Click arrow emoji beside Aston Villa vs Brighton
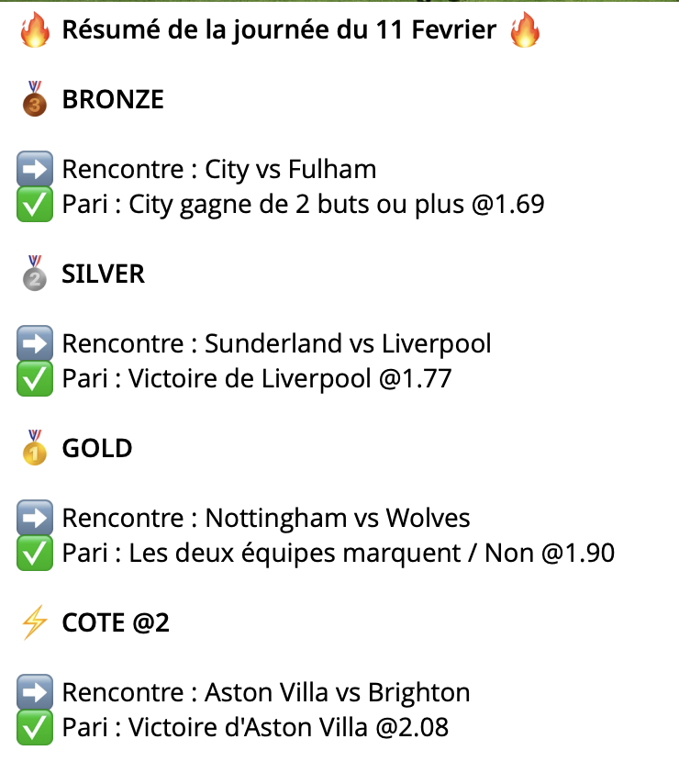 [34, 692]
